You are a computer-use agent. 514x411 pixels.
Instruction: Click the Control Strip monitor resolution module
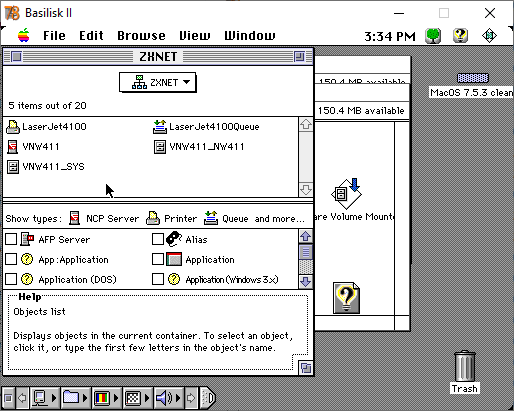coord(133,398)
